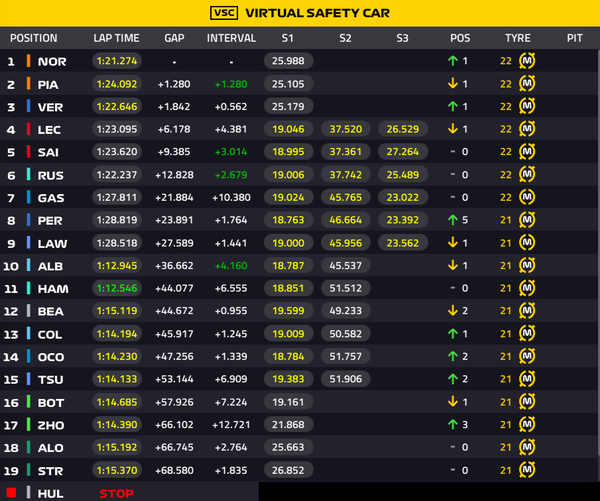Click the lap time pill 1:21.274
600x501 pixels.
click(x=117, y=61)
